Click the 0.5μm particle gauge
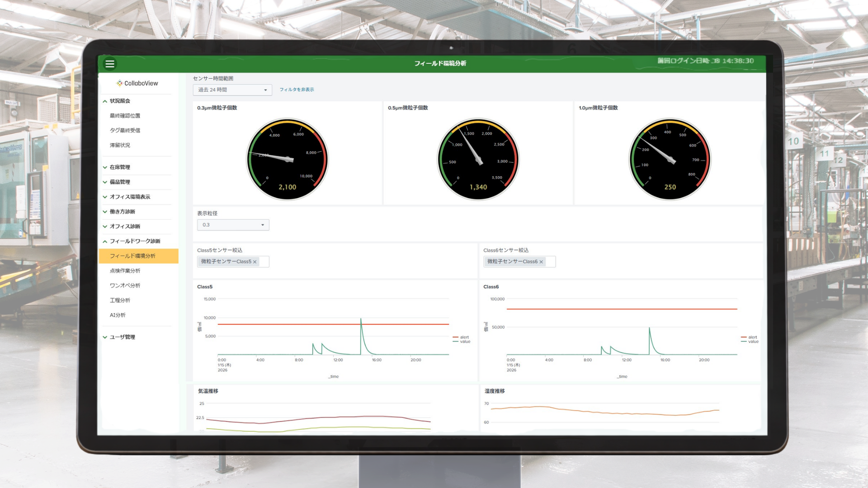This screenshot has height=488, width=868. pos(478,159)
